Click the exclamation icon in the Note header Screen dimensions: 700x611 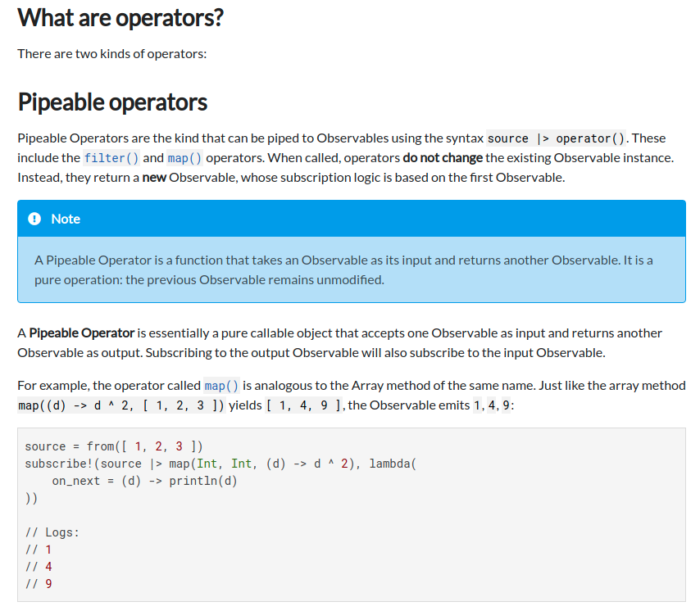pyautogui.click(x=34, y=219)
